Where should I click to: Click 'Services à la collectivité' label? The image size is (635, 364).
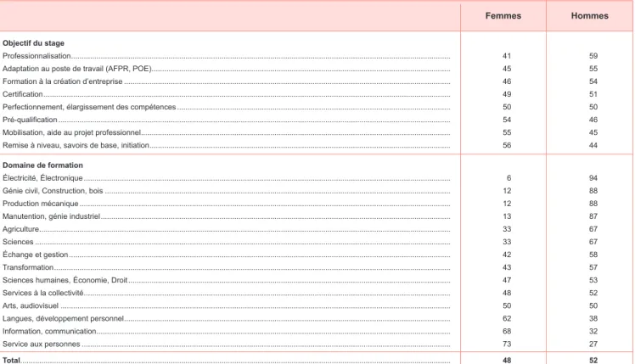[43, 293]
